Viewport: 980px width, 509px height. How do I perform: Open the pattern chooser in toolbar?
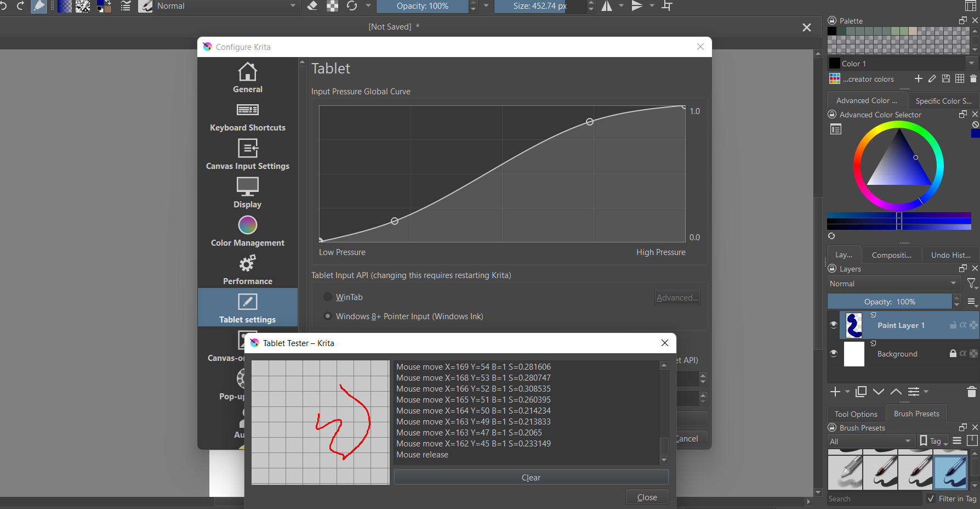(83, 6)
